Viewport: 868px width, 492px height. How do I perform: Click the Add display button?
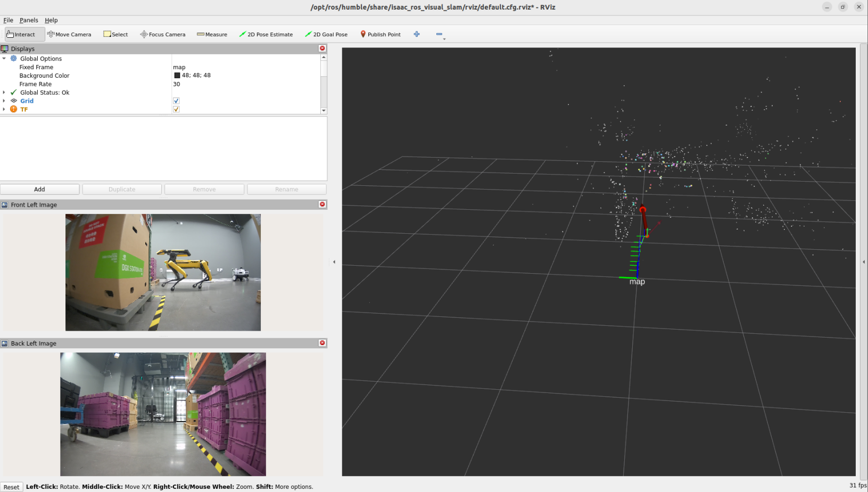tap(39, 189)
